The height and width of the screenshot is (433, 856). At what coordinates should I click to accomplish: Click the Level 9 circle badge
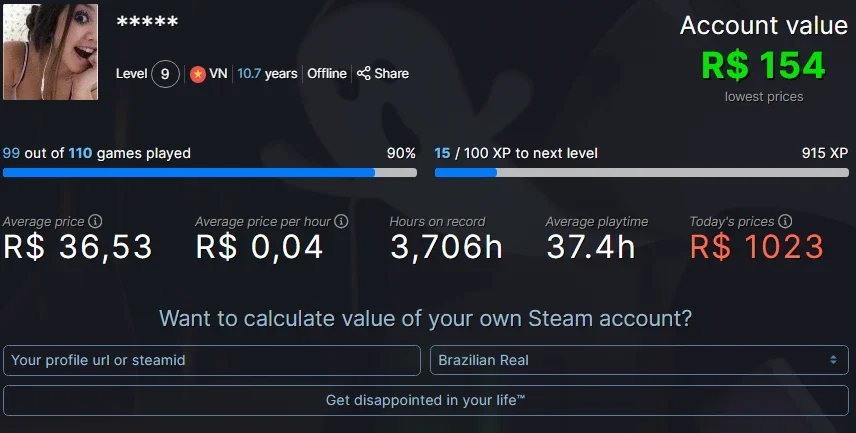[x=165, y=74]
